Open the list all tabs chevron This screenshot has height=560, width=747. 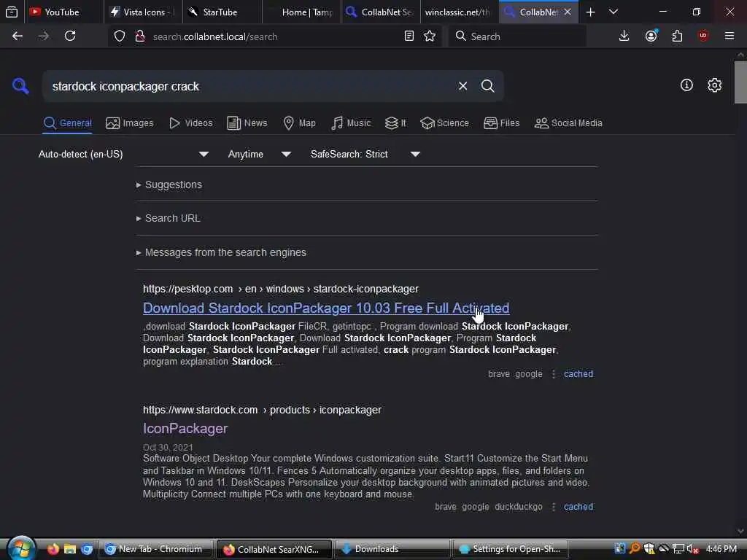coord(614,12)
